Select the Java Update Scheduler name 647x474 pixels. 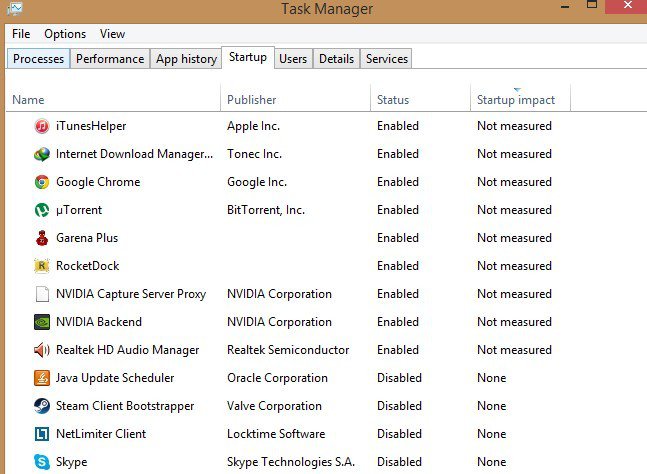click(x=115, y=378)
